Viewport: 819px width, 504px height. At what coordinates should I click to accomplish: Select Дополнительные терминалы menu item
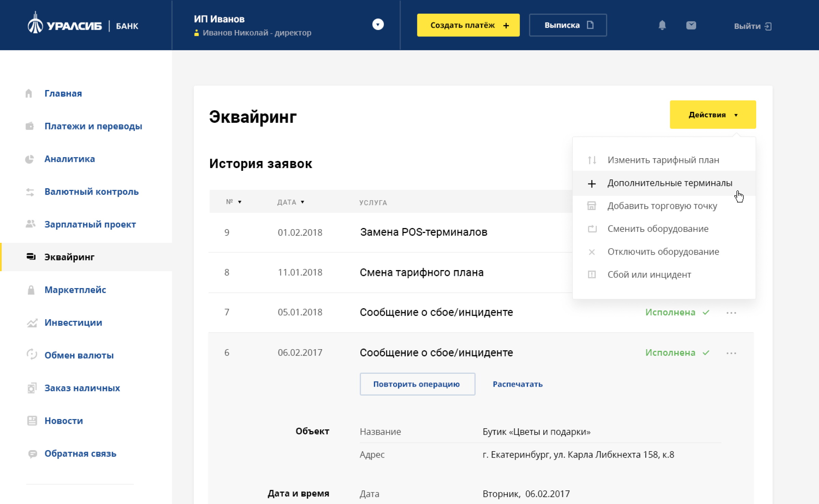tap(664, 183)
